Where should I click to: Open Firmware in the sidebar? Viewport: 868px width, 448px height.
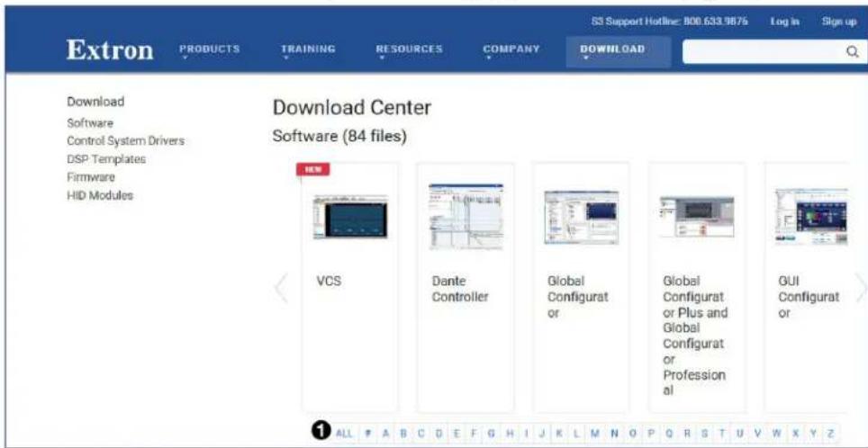pos(91,177)
